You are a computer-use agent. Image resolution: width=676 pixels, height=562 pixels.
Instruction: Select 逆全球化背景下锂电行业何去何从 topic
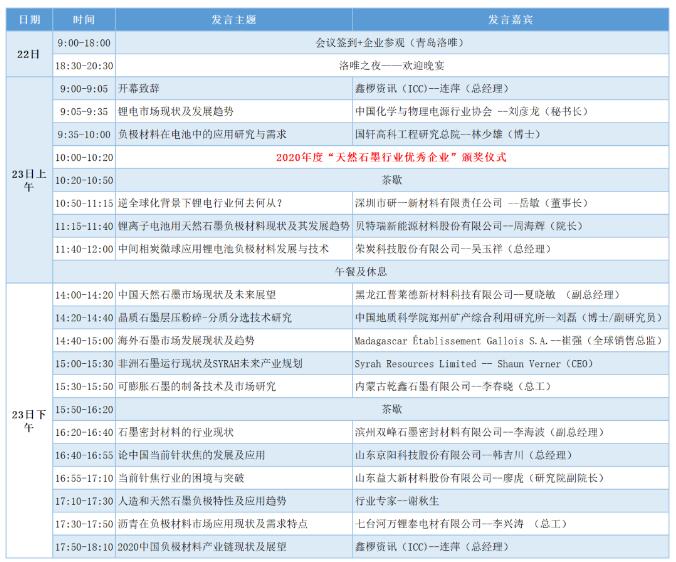point(234,203)
